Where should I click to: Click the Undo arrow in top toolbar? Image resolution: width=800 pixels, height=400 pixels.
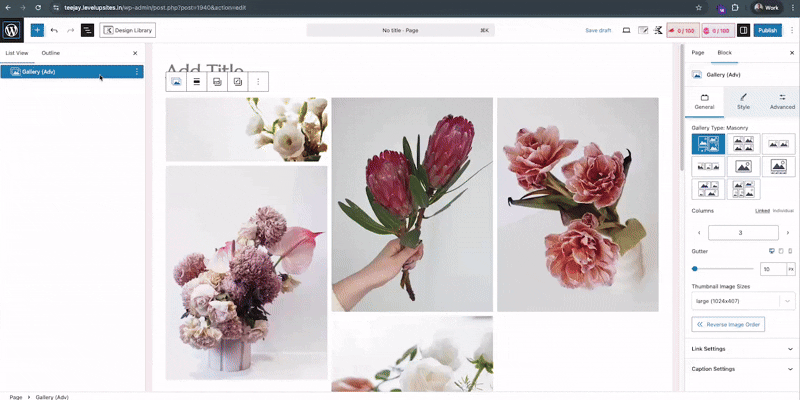54,31
